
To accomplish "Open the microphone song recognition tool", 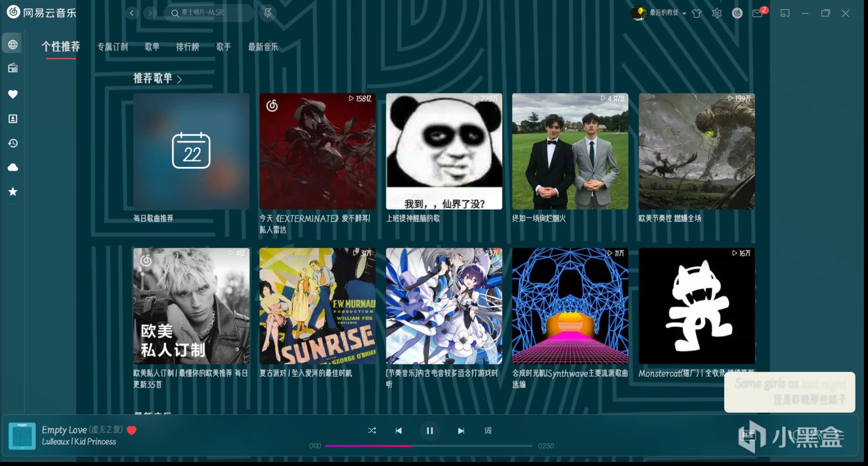I will click(x=268, y=13).
